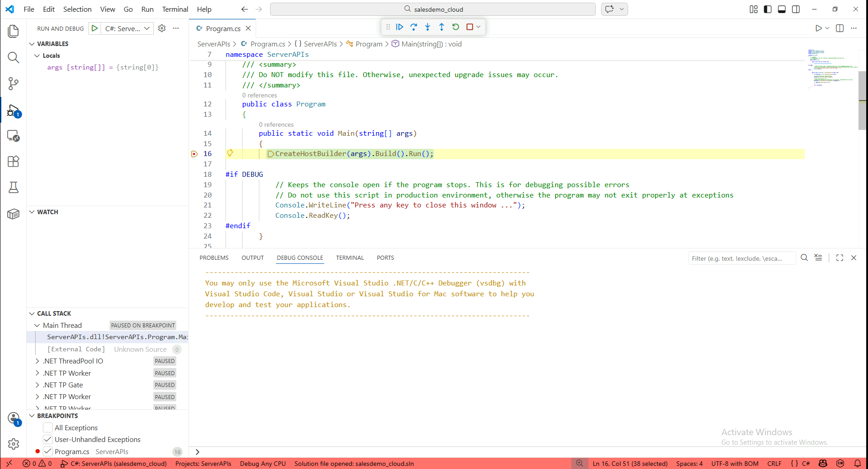The width and height of the screenshot is (868, 469).
Task: Uncheck User-Unhandled Exceptions
Action: [x=48, y=439]
